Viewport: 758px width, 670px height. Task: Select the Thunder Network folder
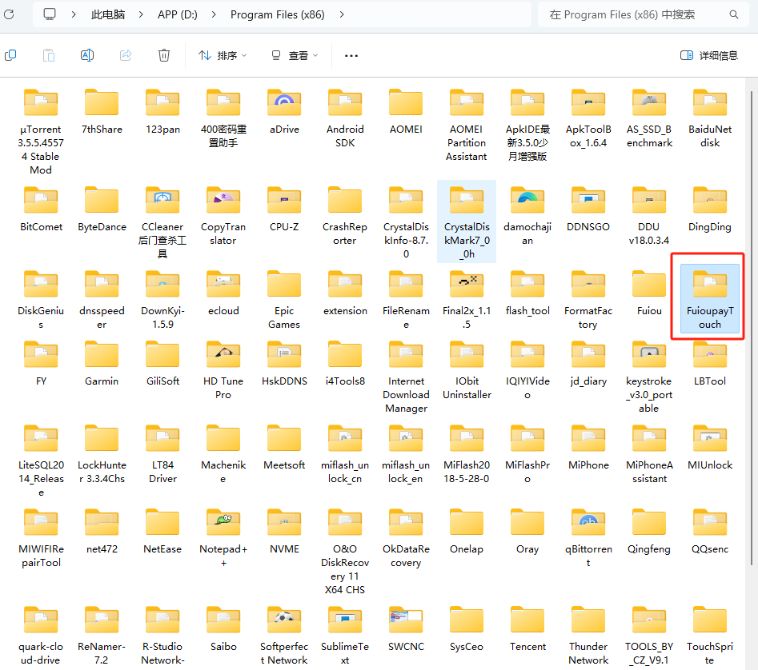pyautogui.click(x=588, y=635)
